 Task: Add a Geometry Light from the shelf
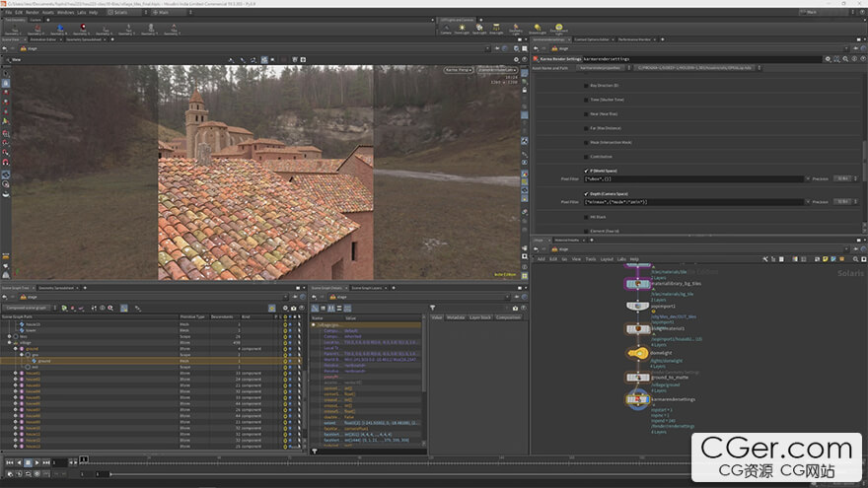515,29
